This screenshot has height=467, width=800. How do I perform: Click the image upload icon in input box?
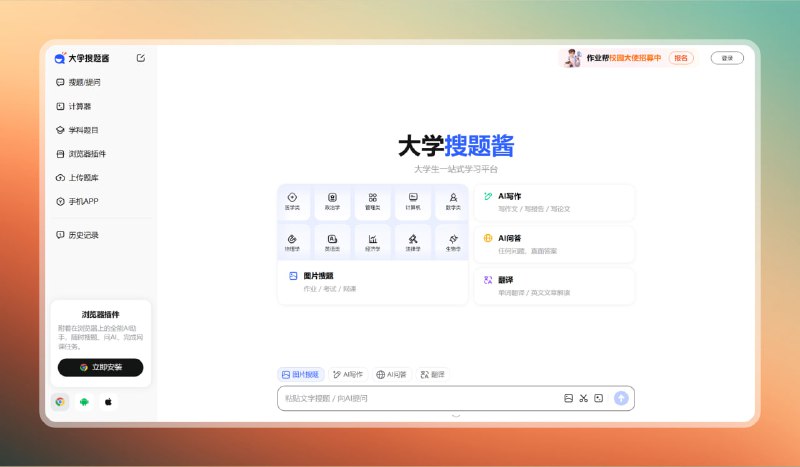568,398
